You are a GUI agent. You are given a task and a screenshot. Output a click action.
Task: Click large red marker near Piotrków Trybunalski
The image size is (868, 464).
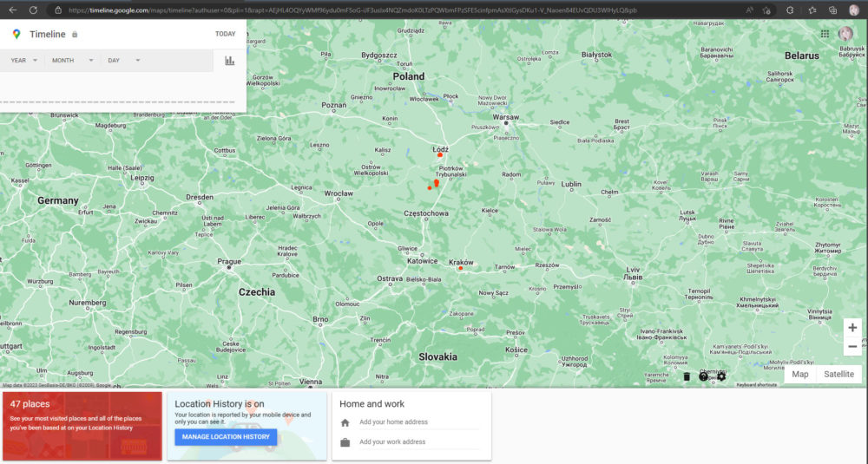[437, 182]
